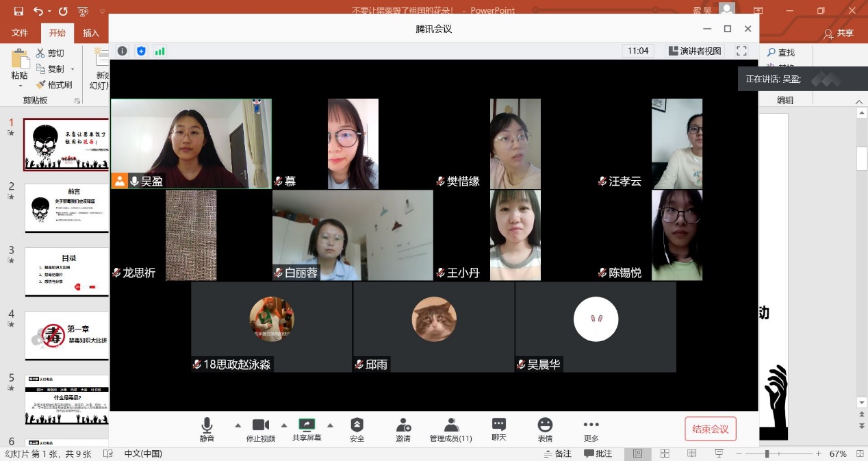Viewport: 868px width, 461px height.
Task: Open the 文件 menu in PowerPoint
Action: pyautogui.click(x=20, y=33)
